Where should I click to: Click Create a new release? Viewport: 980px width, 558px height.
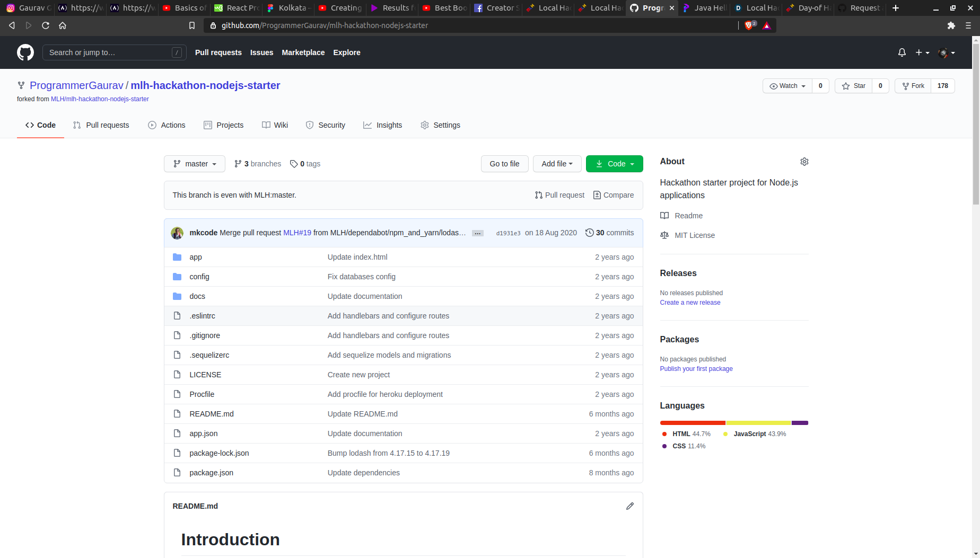690,303
